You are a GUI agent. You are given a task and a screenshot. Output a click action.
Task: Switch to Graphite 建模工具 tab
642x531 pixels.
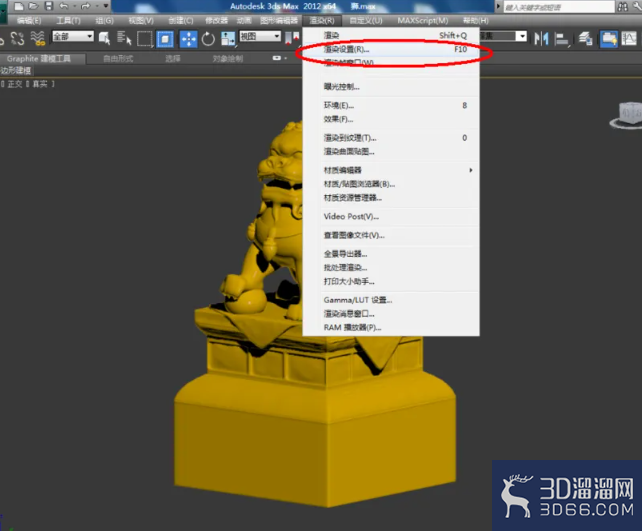pos(39,59)
